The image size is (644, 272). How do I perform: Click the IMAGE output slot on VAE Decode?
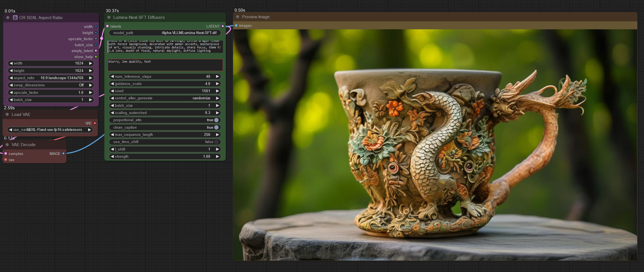[64, 154]
